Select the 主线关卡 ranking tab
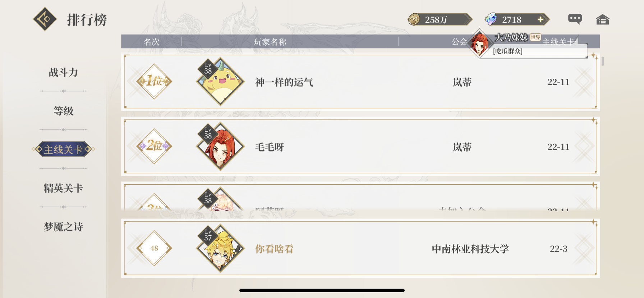Viewport: 644px width, 298px height. 63,149
